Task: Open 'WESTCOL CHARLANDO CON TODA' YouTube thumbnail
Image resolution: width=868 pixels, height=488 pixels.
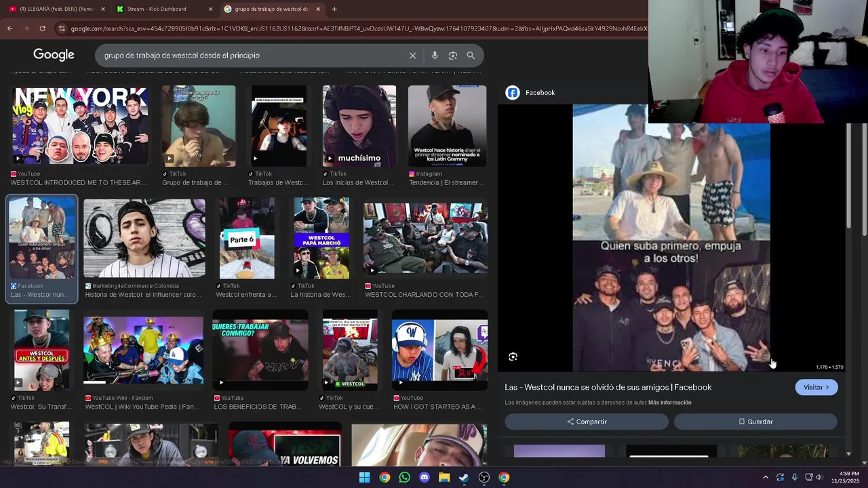Action: tap(425, 238)
